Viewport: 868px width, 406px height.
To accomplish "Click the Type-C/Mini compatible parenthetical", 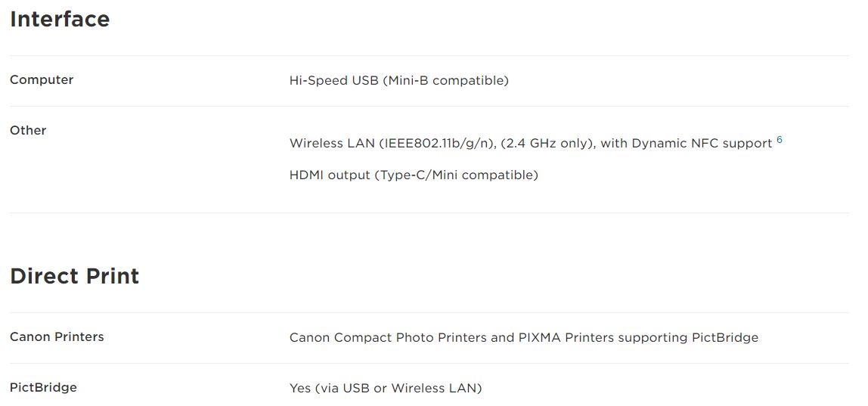I will tap(456, 175).
